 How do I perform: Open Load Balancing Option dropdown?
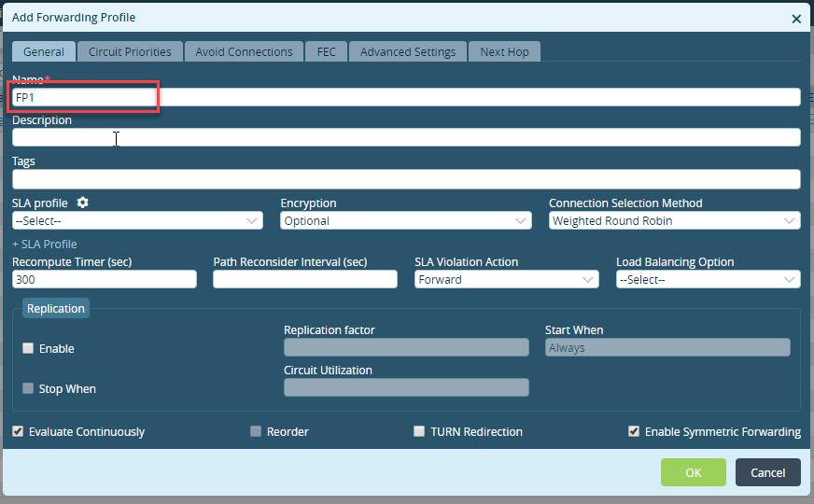(709, 279)
